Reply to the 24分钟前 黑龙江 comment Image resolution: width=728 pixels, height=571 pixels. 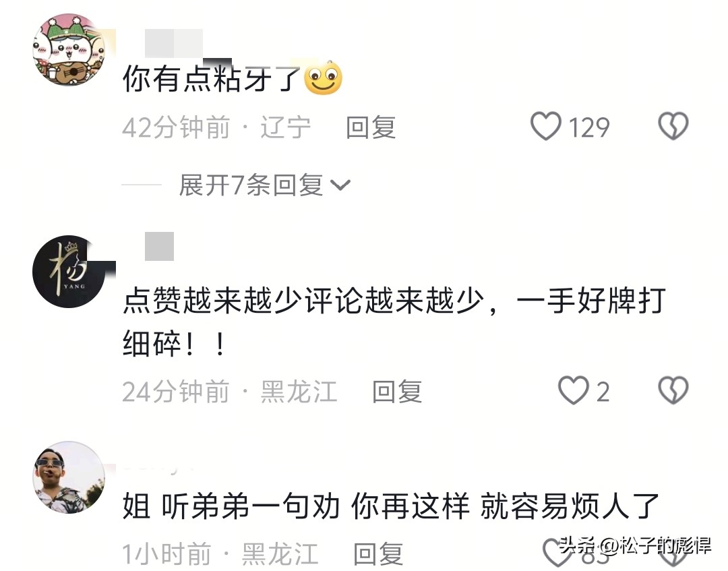398,392
